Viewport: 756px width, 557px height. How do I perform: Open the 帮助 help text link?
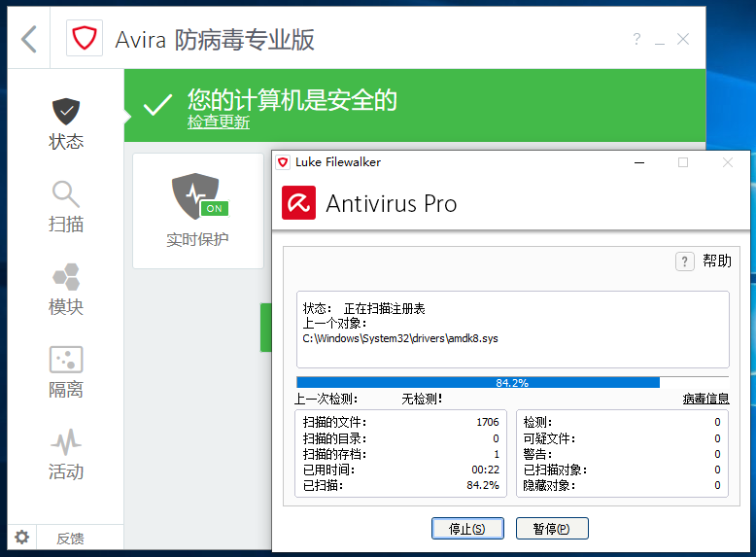coord(717,261)
